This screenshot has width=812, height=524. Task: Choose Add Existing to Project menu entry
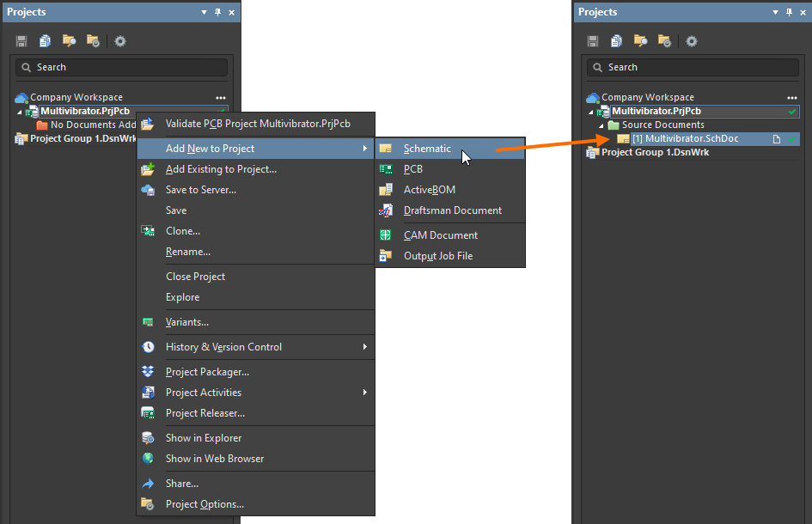click(x=221, y=169)
